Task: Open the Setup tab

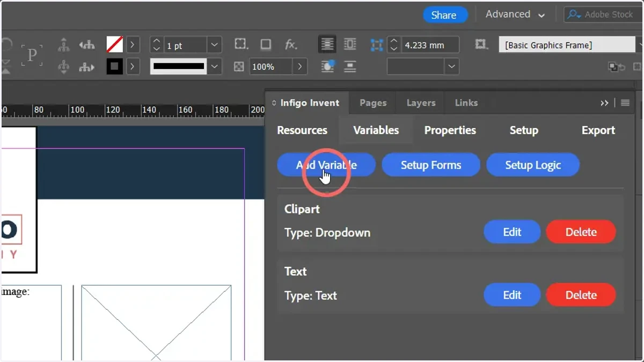Action: click(x=524, y=130)
